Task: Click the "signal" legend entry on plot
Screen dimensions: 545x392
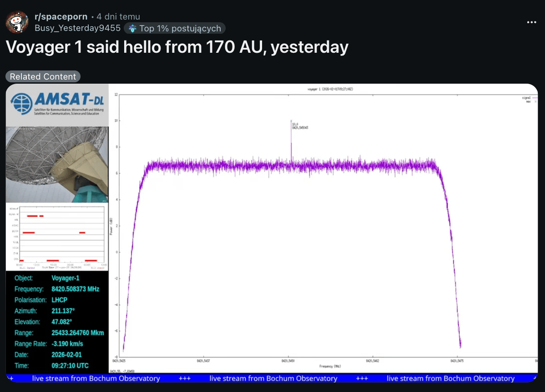Action: 528,97
